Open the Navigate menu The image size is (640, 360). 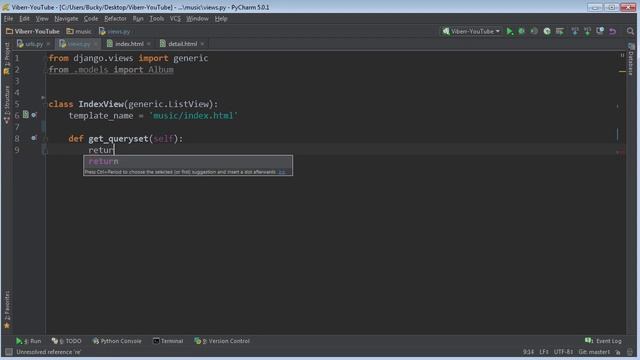click(66, 19)
